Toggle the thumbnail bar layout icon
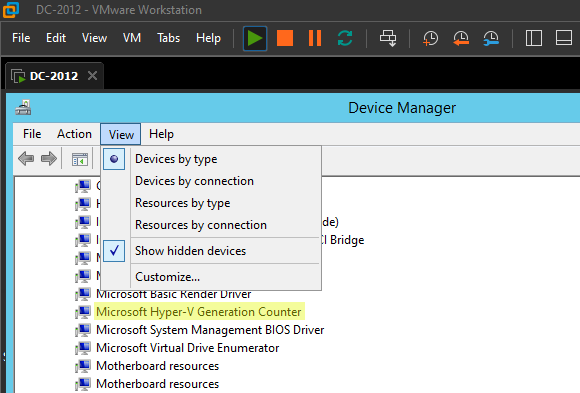Screen dimensions: 580x393 point(564,38)
